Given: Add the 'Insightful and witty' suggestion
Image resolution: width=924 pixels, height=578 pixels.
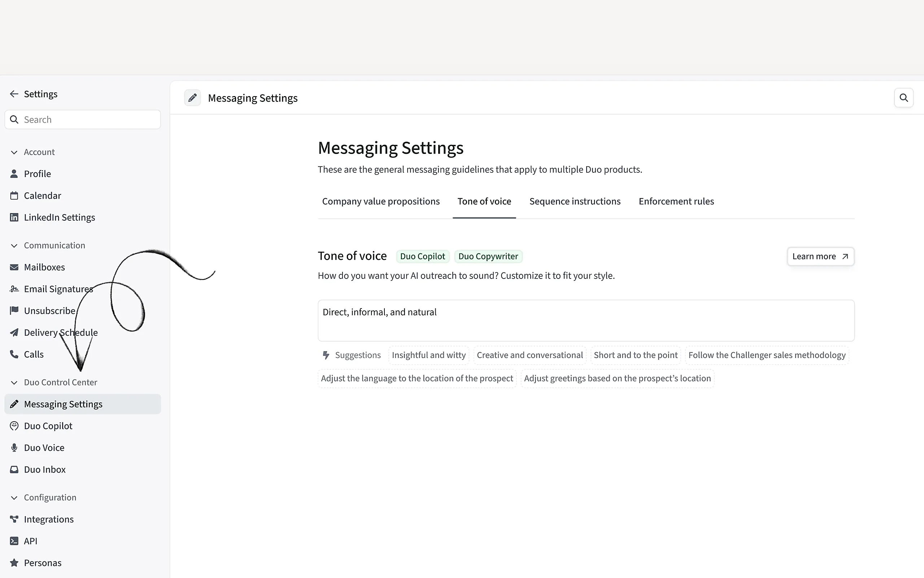Looking at the screenshot, I should pyautogui.click(x=429, y=355).
